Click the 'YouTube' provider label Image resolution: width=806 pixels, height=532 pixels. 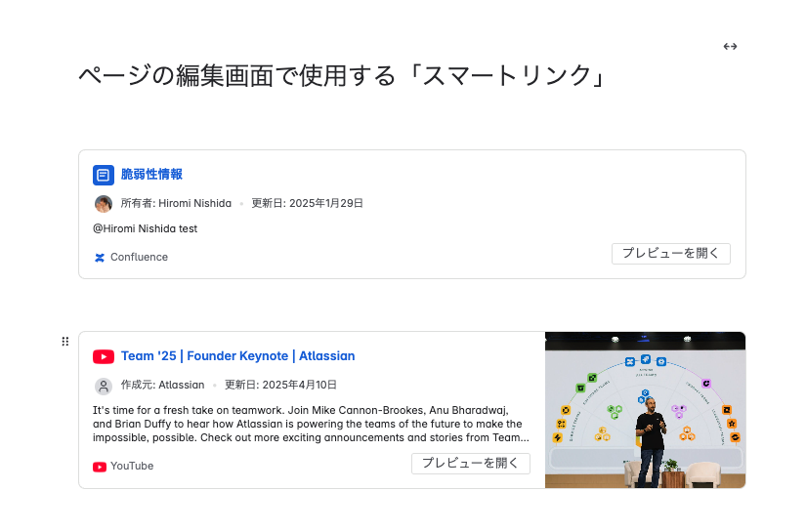click(x=132, y=467)
